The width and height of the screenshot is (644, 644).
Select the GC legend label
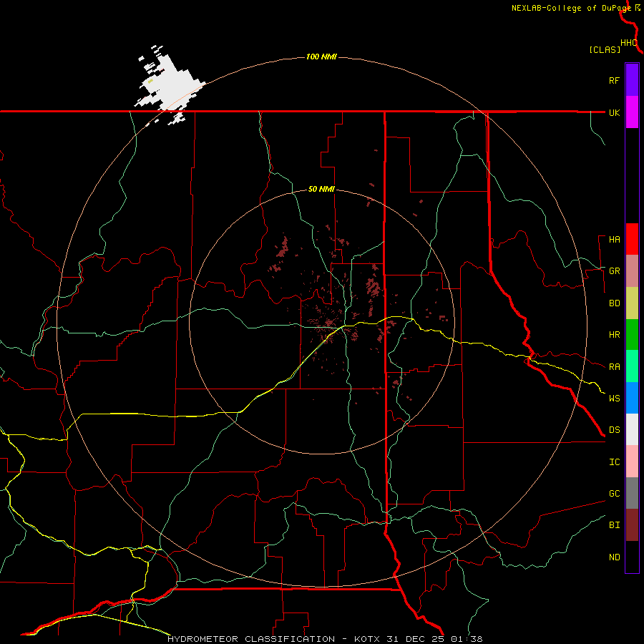tap(614, 493)
